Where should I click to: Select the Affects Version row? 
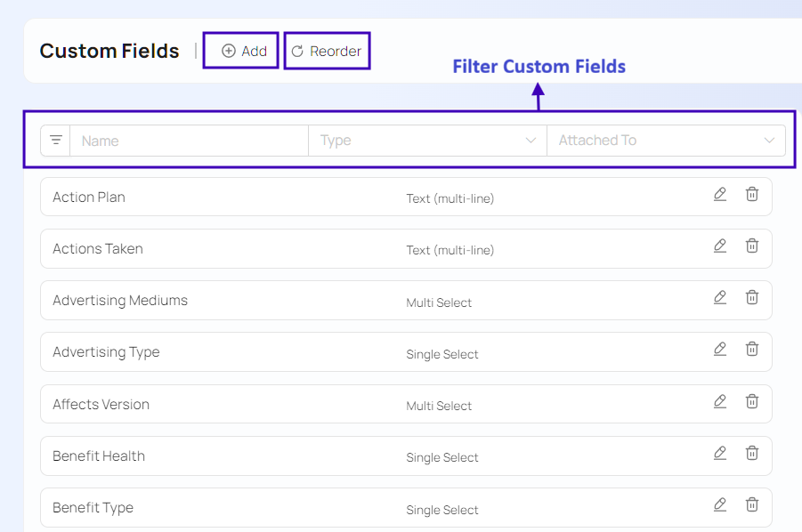(x=101, y=405)
